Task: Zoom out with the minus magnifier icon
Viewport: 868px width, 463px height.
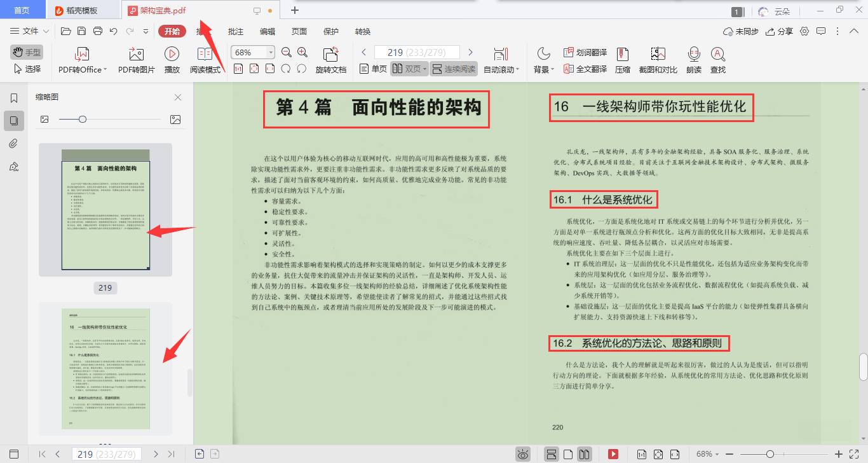Action: tap(287, 52)
